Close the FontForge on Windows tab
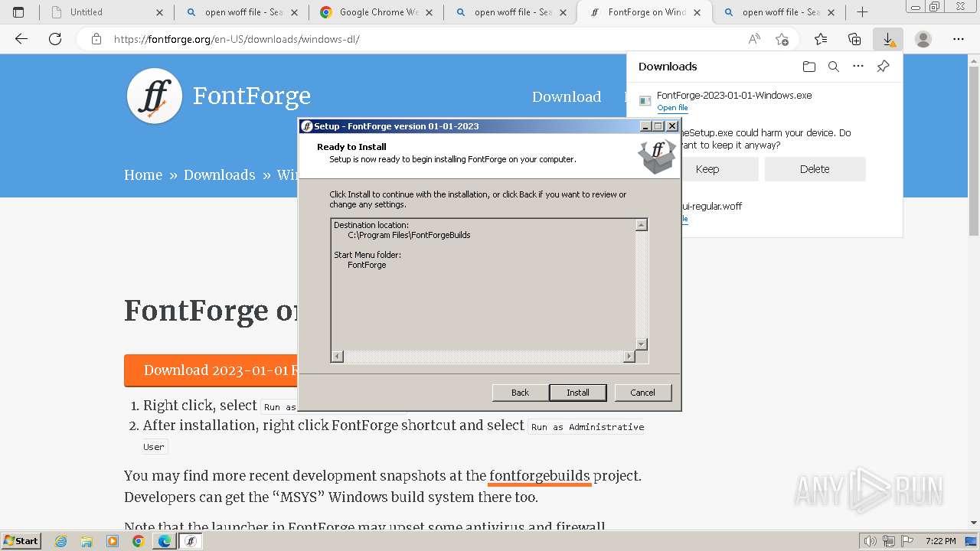 point(697,12)
